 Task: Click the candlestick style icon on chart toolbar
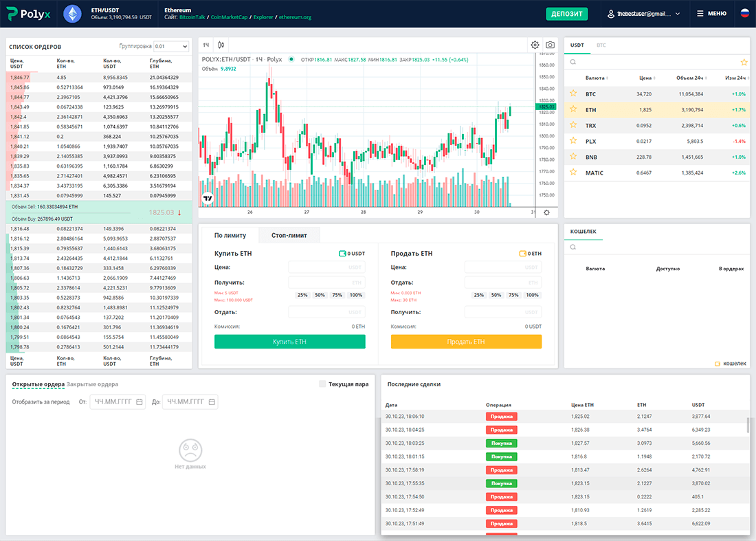coord(219,43)
